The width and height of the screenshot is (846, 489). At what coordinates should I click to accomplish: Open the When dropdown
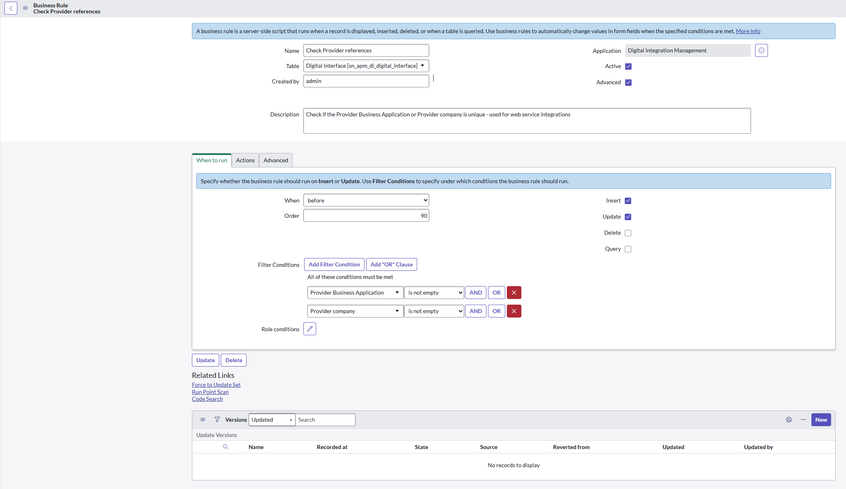click(x=366, y=200)
